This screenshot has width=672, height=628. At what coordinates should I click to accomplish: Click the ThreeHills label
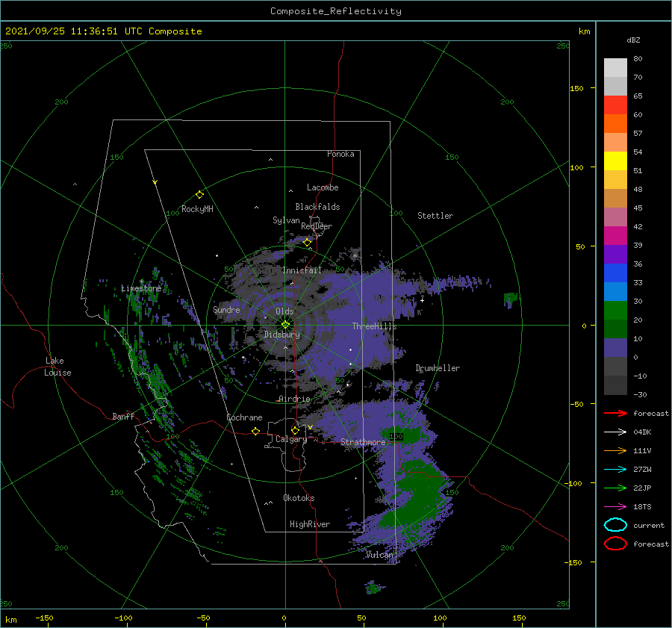pos(374,326)
